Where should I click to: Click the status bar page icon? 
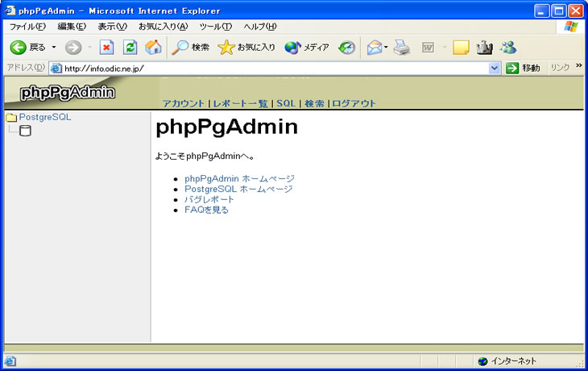[x=10, y=361]
